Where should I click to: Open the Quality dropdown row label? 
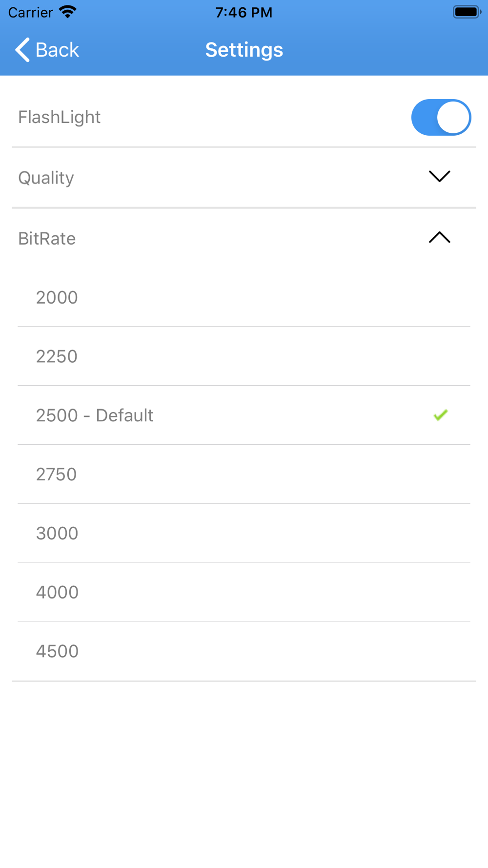(46, 178)
